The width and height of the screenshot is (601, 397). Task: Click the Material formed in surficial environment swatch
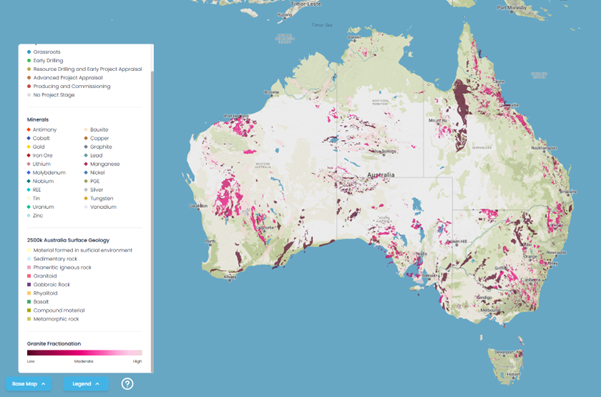tap(29, 250)
